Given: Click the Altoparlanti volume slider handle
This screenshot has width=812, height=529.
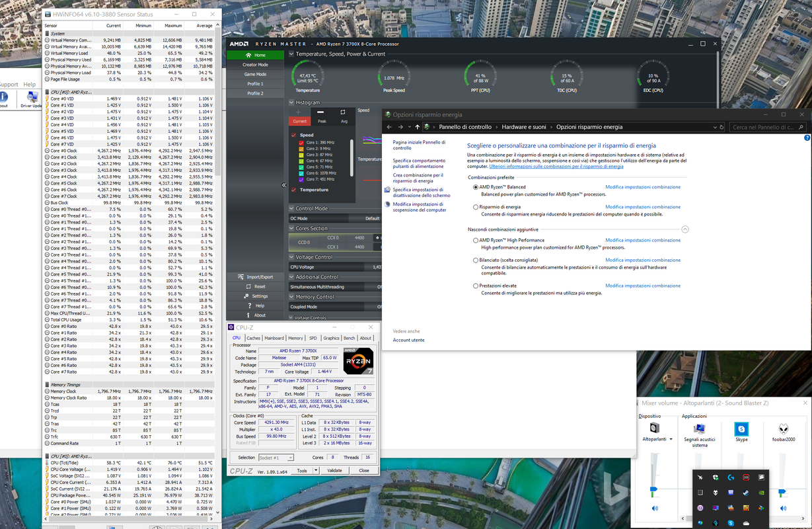Looking at the screenshot, I should [x=654, y=489].
